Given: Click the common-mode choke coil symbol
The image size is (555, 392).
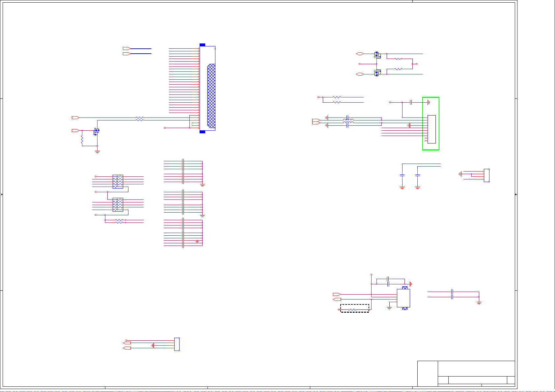Looking at the screenshot, I should tap(348, 121).
